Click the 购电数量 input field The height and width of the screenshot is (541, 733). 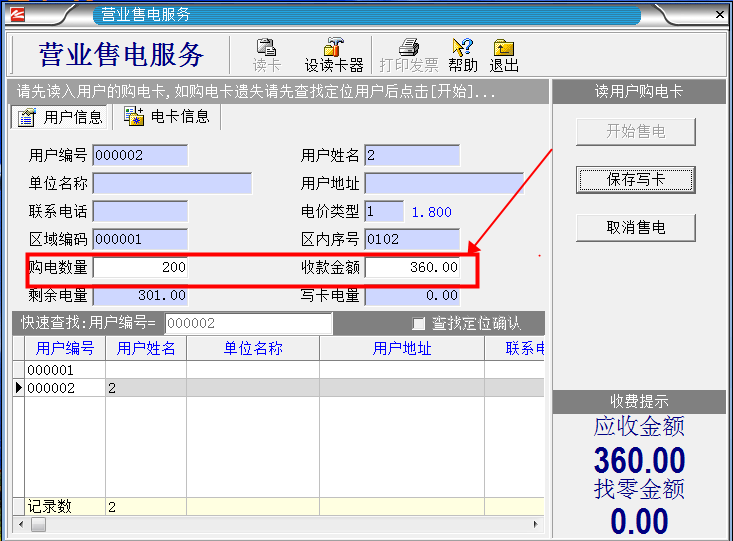tap(140, 267)
